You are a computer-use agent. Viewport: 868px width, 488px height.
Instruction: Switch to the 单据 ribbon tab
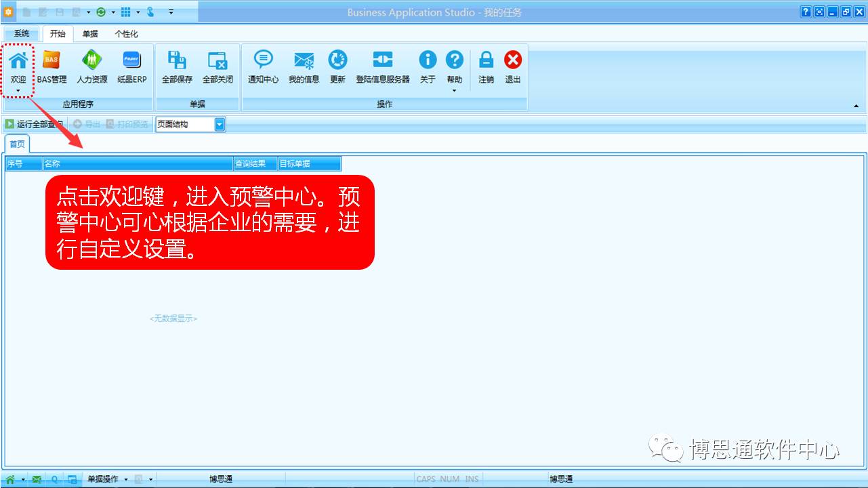tap(90, 34)
